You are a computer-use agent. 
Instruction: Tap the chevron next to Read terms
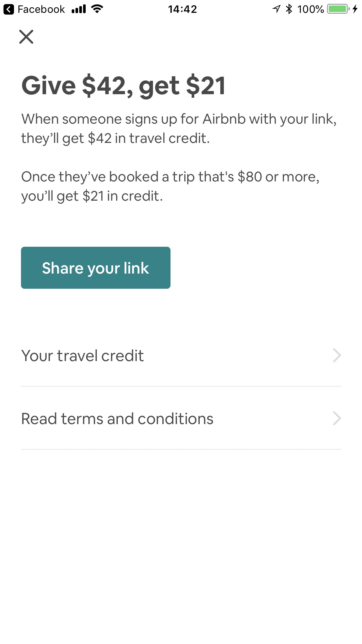337,419
